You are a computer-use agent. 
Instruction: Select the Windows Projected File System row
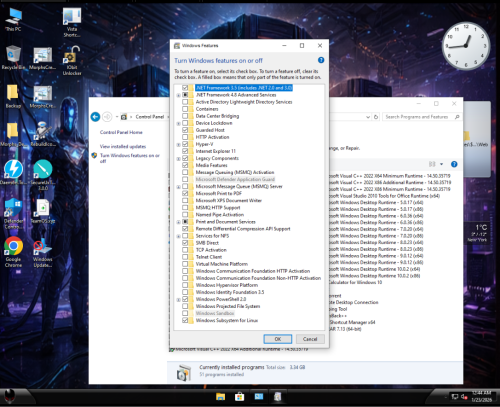[x=228, y=306]
